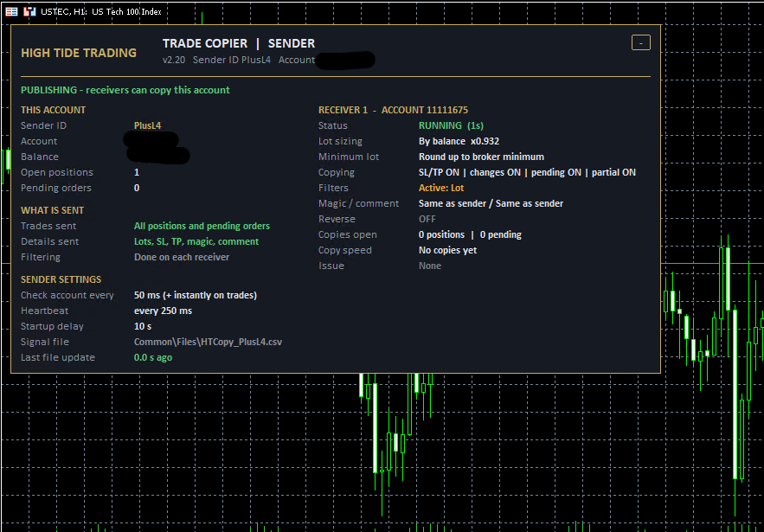The height and width of the screenshot is (532, 764).
Task: Click 'RECEIVER 1 - ACCOUNT 11111675' heading
Action: point(393,110)
